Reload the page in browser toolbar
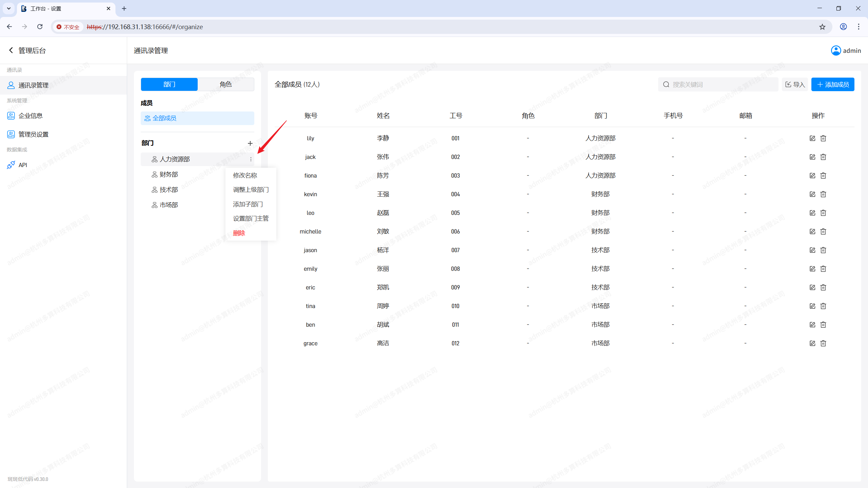868x488 pixels. point(40,27)
